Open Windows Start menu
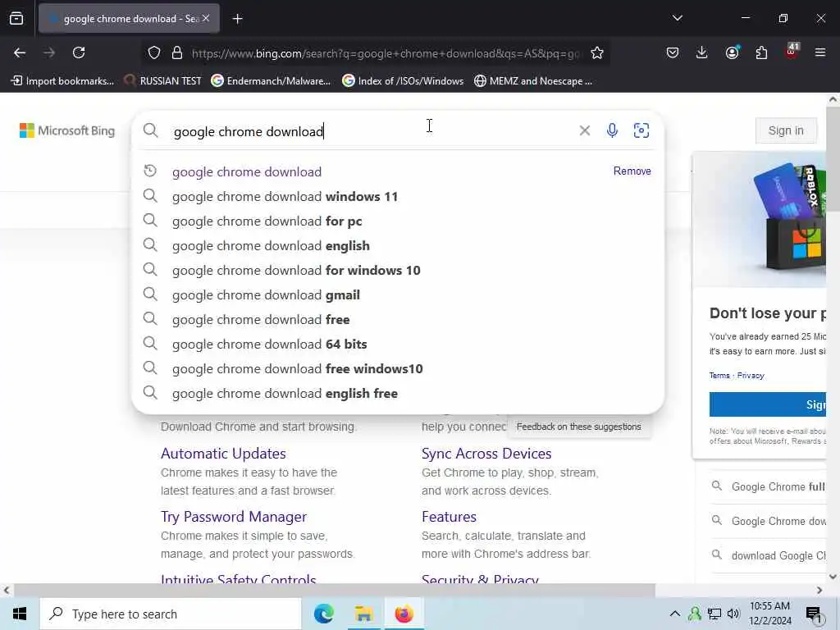The height and width of the screenshot is (630, 840). pyautogui.click(x=20, y=614)
